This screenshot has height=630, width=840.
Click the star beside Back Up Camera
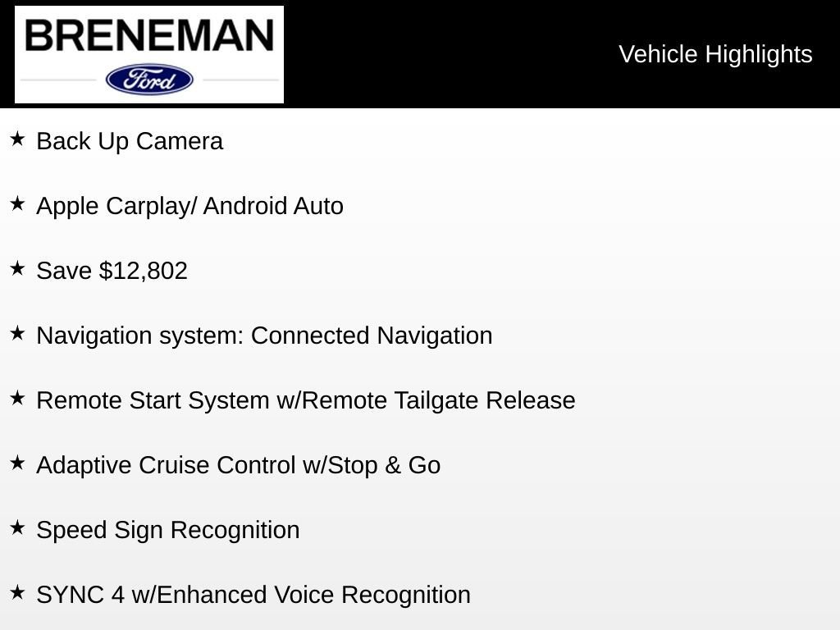coord(17,139)
